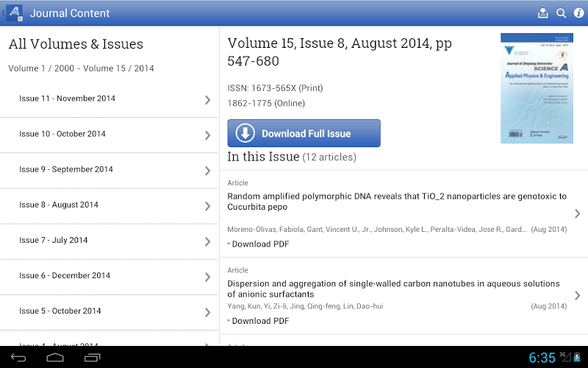Tap the download icon in top bar
Screen dimensions: 588x368
pyautogui.click(x=543, y=13)
